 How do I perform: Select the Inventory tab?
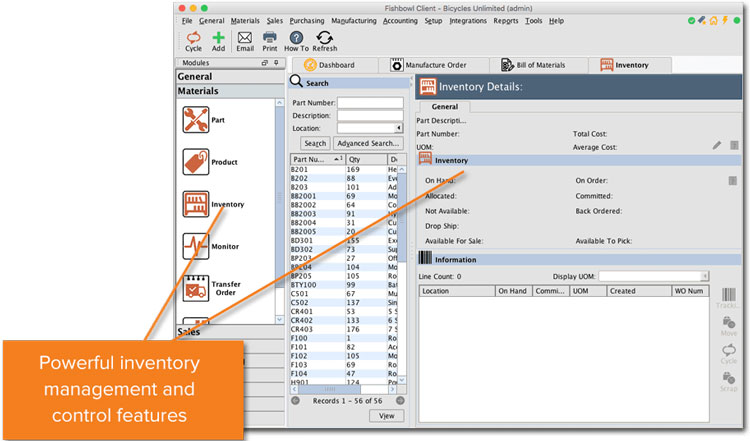click(x=629, y=65)
